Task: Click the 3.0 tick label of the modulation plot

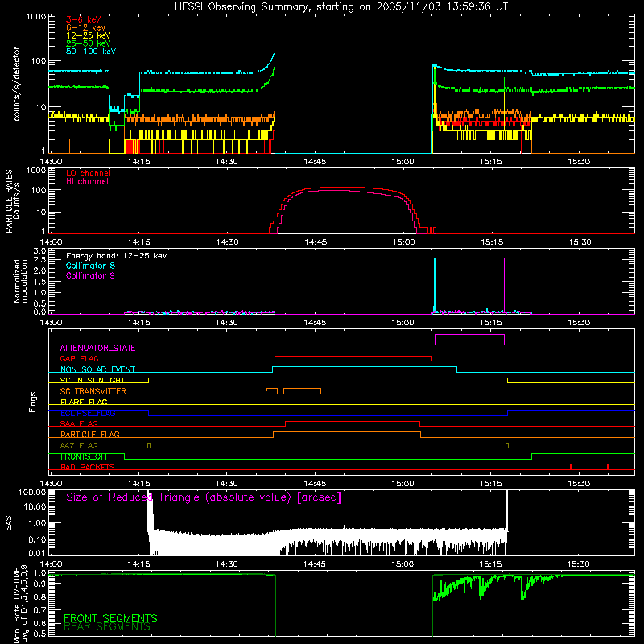Action: pos(39,251)
